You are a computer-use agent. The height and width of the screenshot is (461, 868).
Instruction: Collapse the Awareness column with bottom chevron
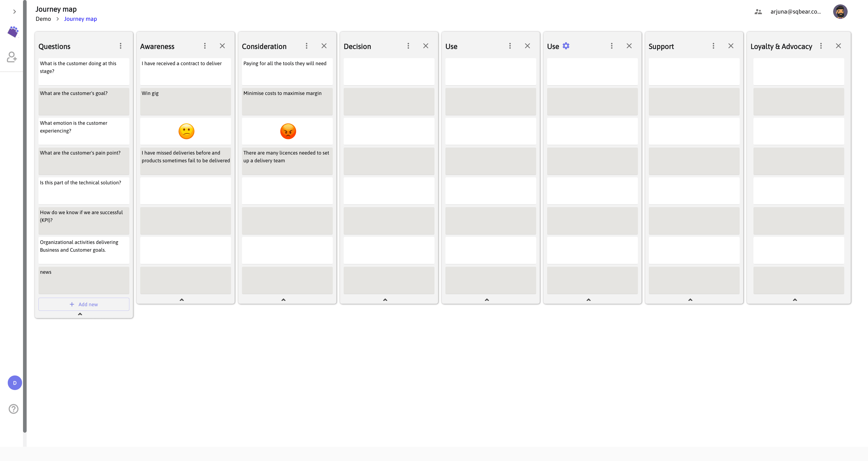tap(182, 300)
